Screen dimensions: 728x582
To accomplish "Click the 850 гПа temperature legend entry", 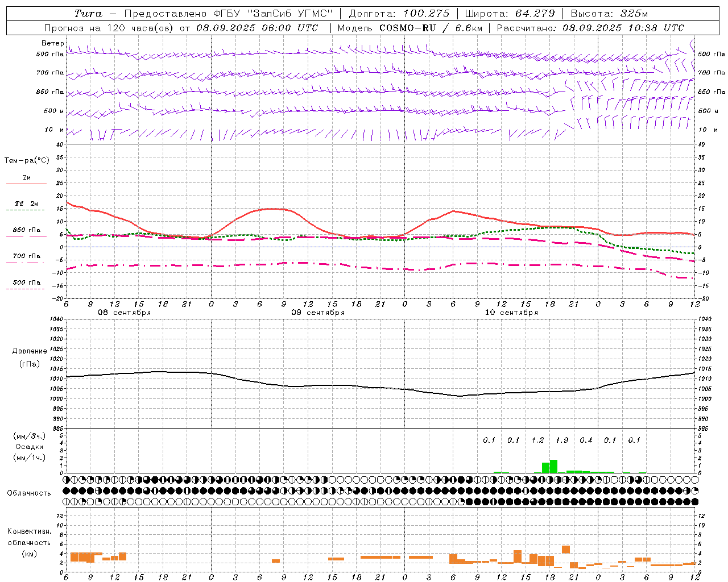I will pos(27,230).
